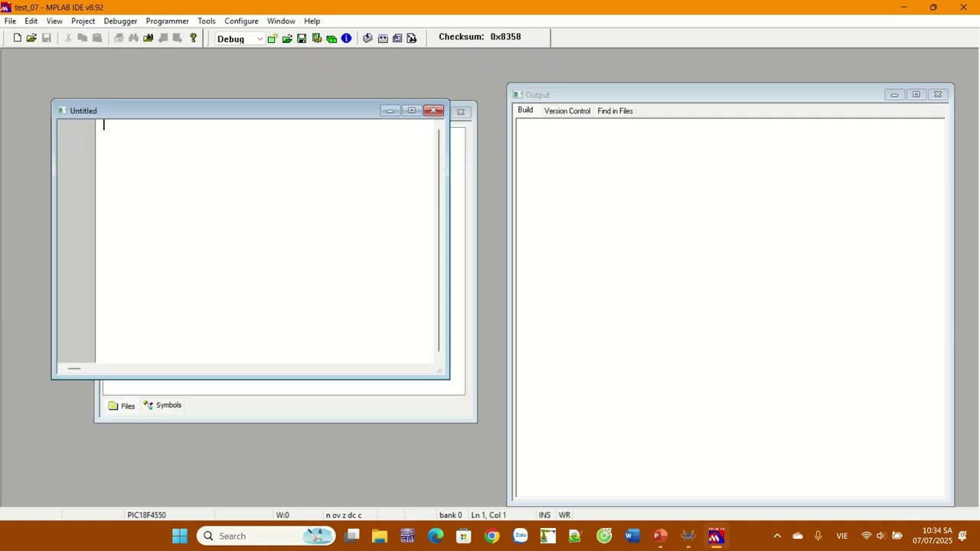Click inside the Untitled editor text area
The width and height of the screenshot is (980, 551).
(x=266, y=241)
